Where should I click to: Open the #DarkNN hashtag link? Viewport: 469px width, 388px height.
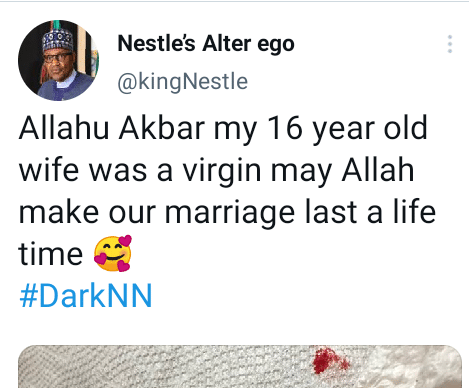click(86, 295)
